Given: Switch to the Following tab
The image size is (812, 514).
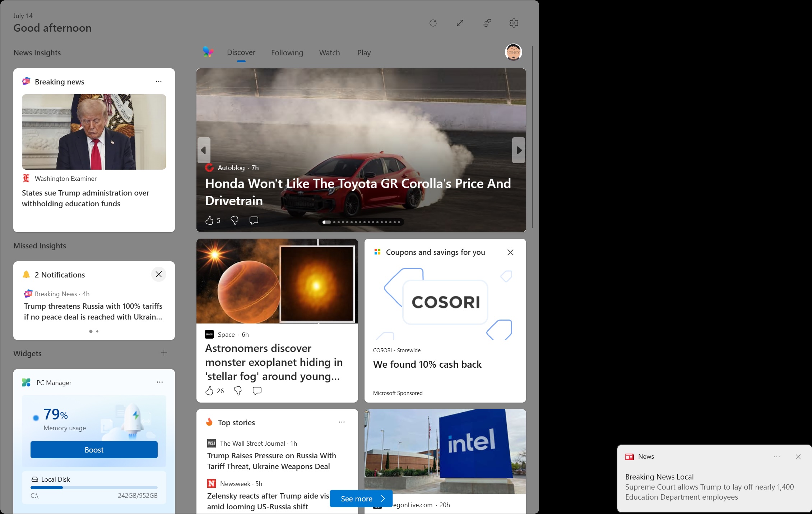Looking at the screenshot, I should (x=287, y=53).
